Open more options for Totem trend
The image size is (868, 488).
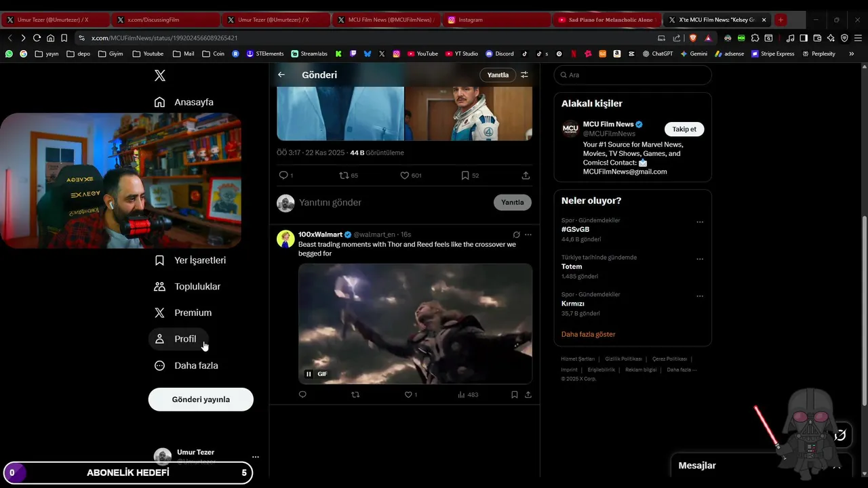click(x=700, y=259)
